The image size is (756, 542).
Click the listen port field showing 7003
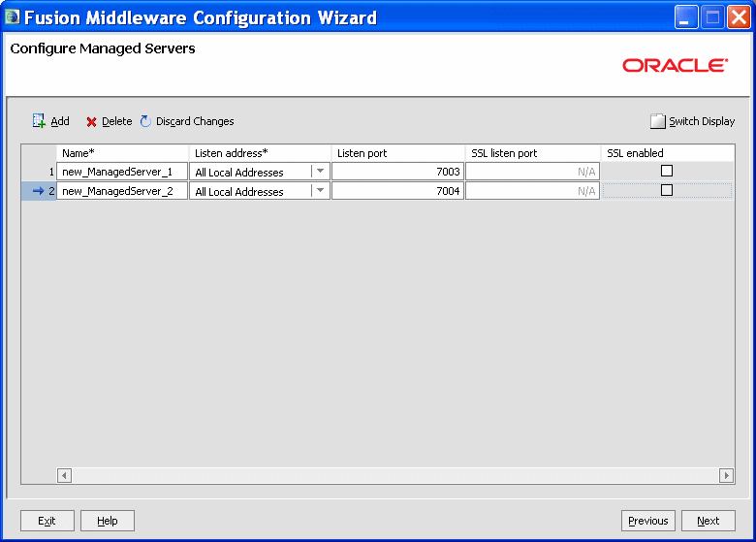coord(397,172)
